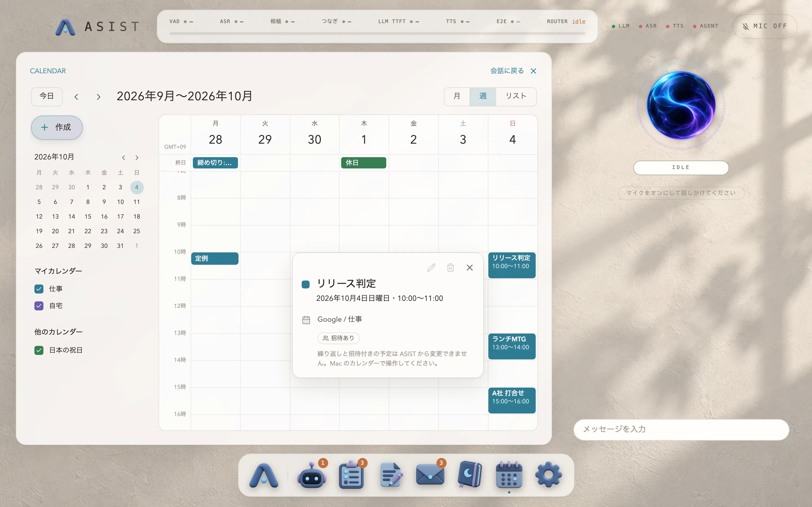The image size is (812, 507).
Task: Switch to the 月 month view tab
Action: click(457, 97)
